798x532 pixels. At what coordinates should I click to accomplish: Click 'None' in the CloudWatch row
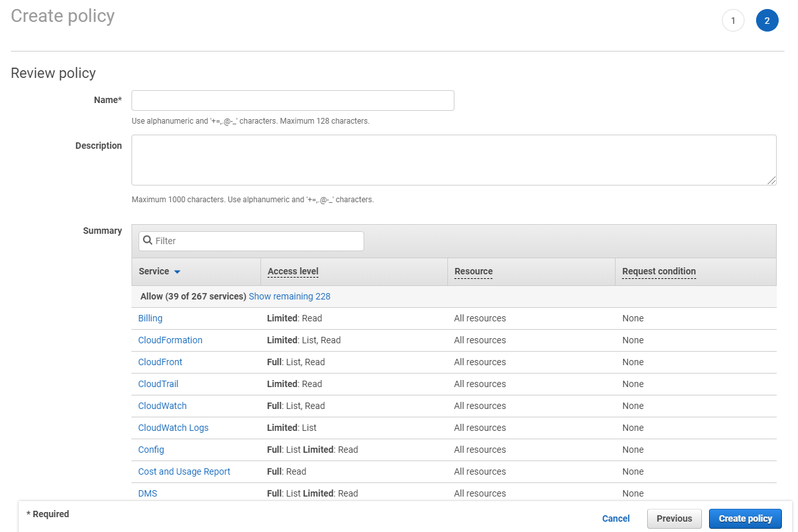point(633,406)
